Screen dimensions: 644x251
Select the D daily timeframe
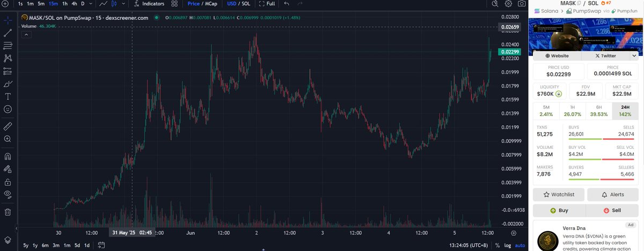[83, 4]
